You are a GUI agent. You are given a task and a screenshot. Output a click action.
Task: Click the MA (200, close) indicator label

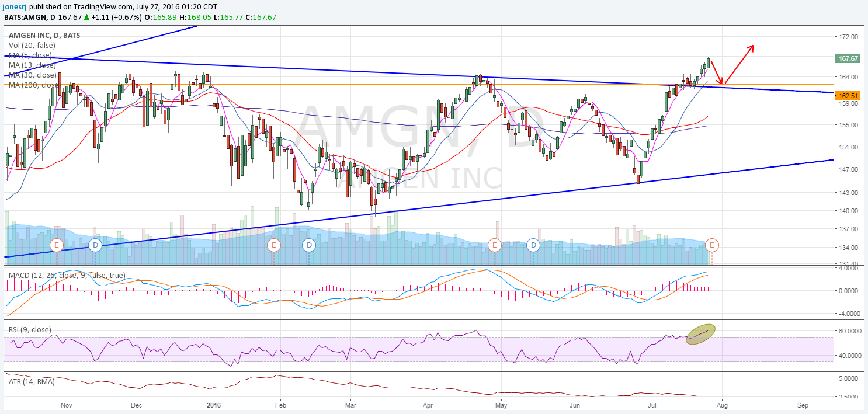(x=34, y=85)
